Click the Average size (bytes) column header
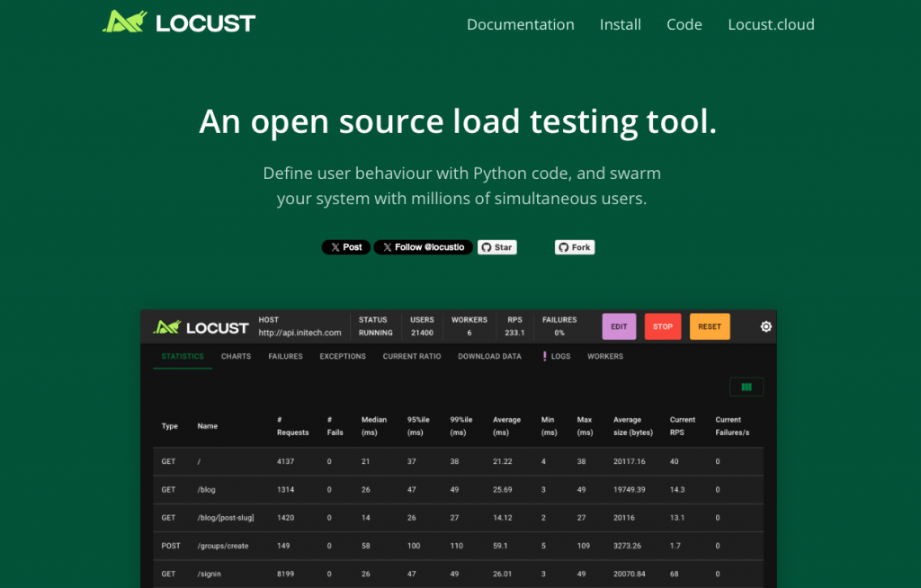The height and width of the screenshot is (588, 921). (633, 426)
